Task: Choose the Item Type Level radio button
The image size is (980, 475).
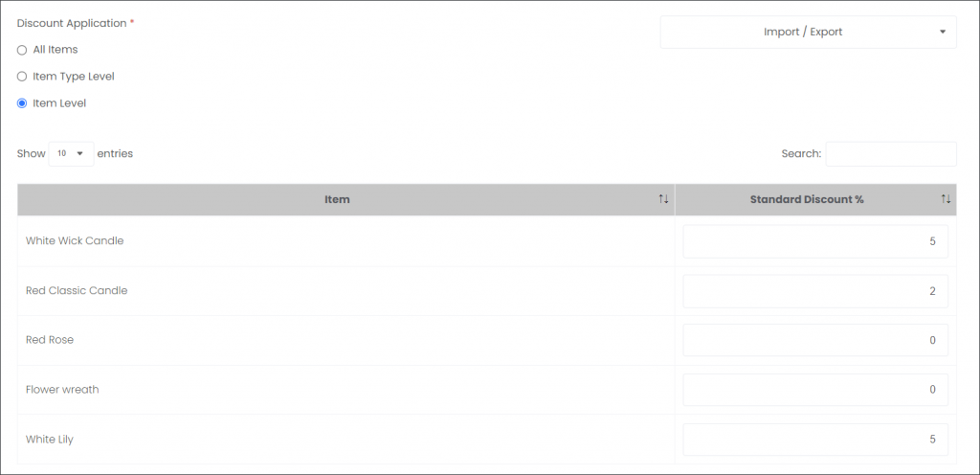Action: point(22,77)
